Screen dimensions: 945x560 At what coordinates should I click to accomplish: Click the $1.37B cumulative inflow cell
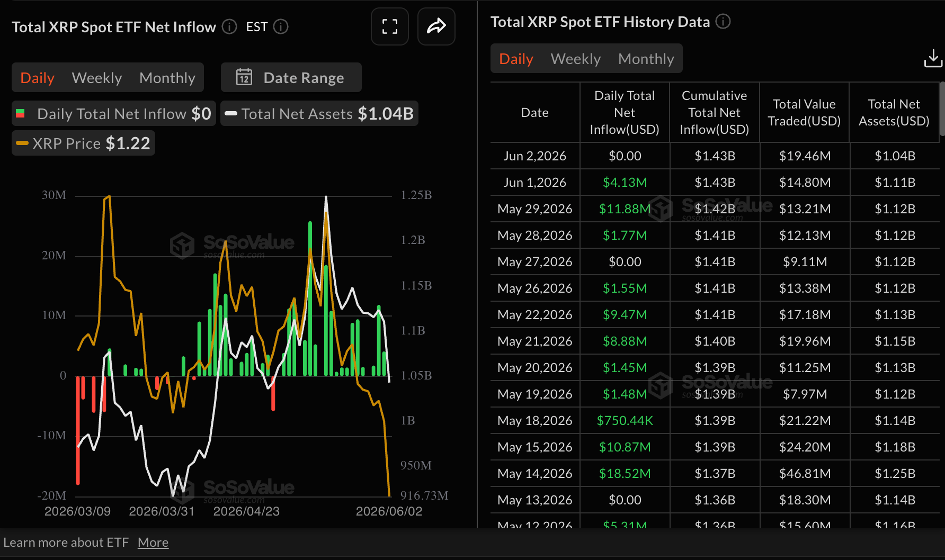tap(715, 473)
